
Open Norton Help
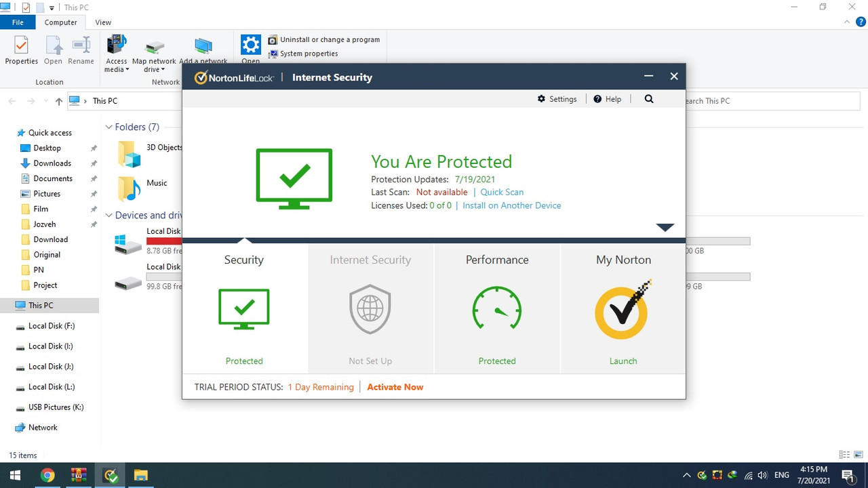pos(607,99)
